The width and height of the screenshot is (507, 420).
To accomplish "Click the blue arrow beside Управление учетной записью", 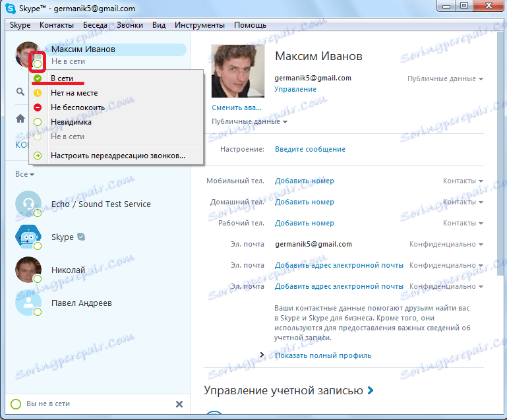I will pos(371,390).
